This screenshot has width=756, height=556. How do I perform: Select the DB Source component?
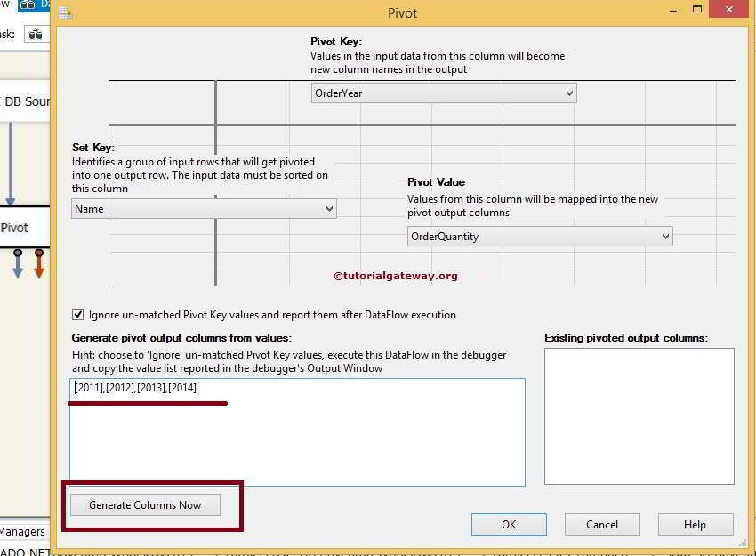coord(24,101)
